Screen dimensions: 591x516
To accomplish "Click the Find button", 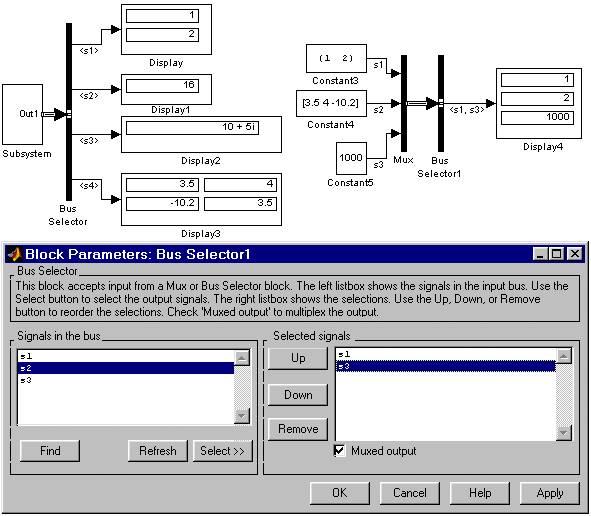I will point(50,451).
